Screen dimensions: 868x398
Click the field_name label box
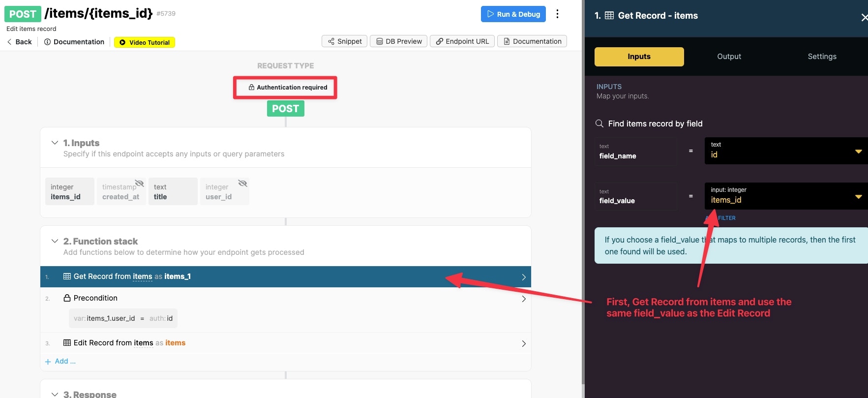[x=636, y=151]
